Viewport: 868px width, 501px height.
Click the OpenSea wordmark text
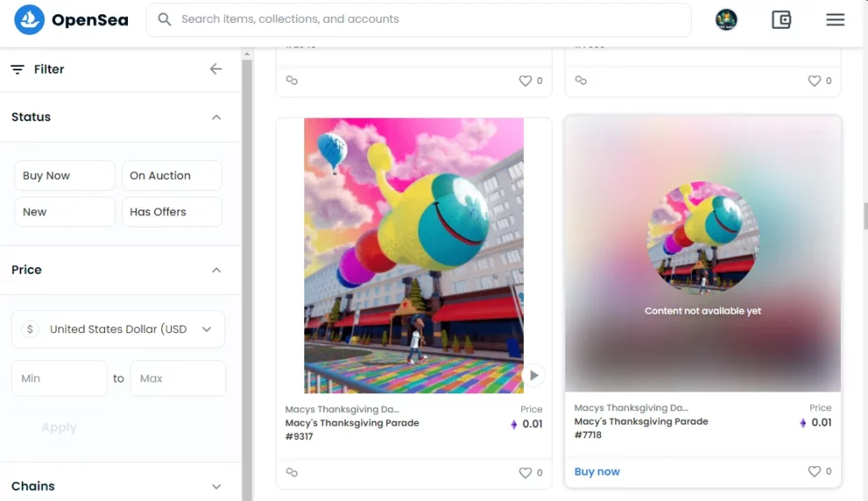[x=90, y=20]
